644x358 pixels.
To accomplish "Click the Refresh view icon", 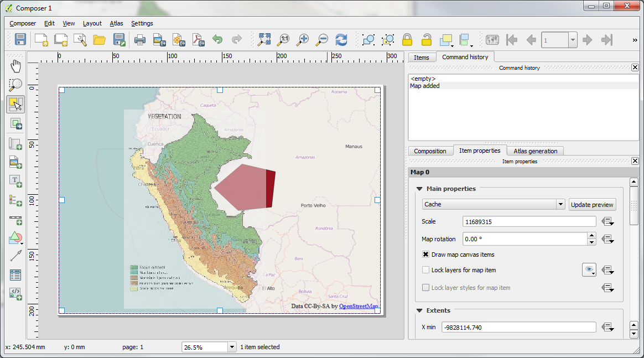I will coord(341,40).
